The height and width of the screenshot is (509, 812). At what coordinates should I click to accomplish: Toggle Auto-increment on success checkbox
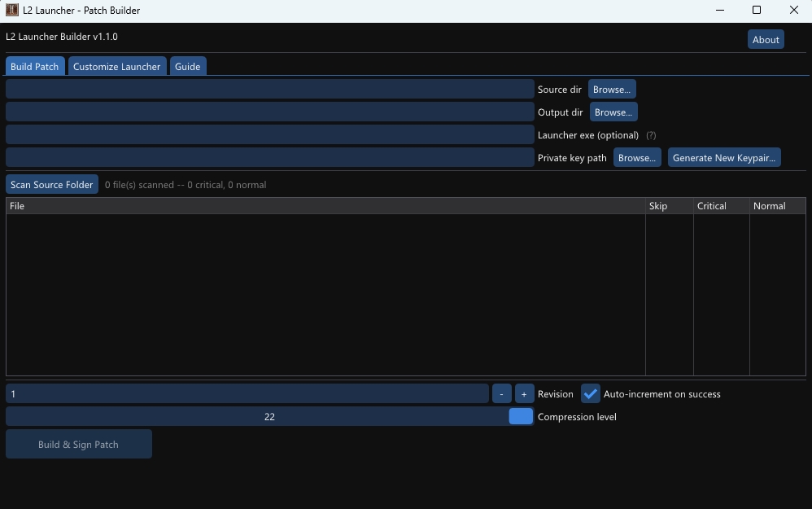coord(591,394)
